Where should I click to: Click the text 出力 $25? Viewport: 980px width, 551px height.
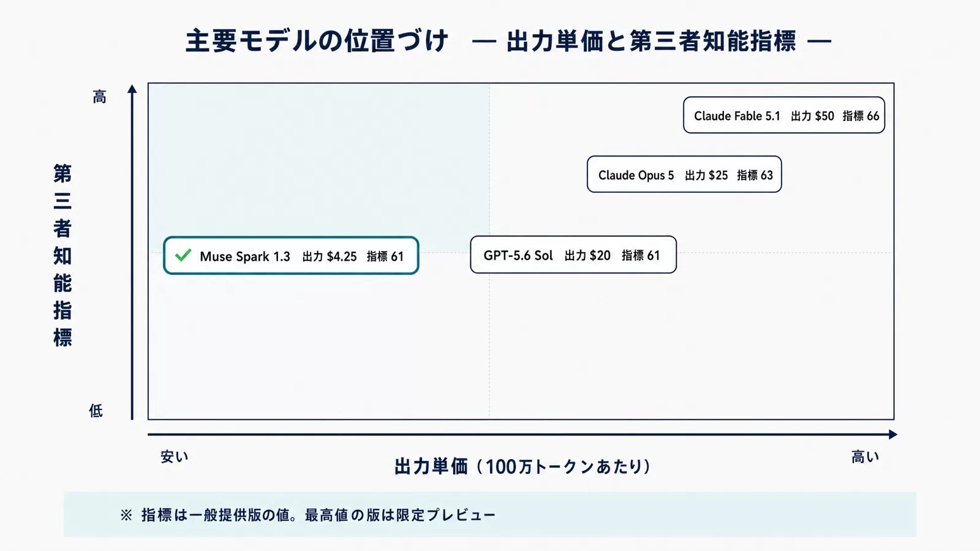pyautogui.click(x=706, y=175)
